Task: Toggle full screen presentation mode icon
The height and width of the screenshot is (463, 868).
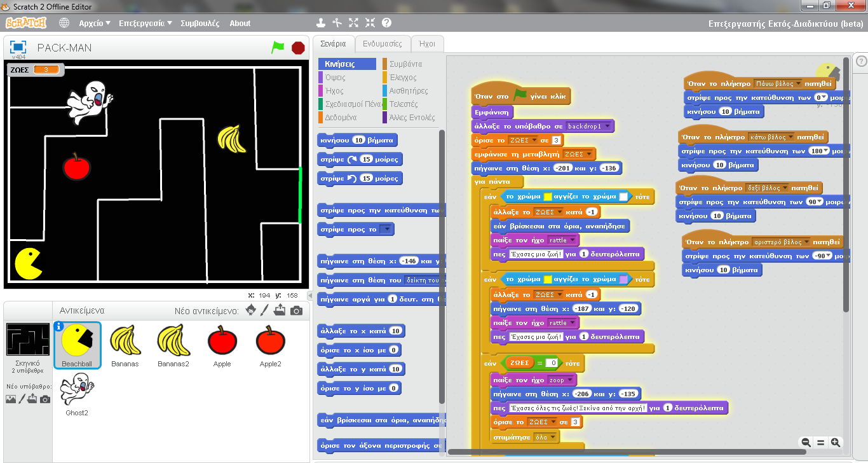Action: (x=18, y=47)
